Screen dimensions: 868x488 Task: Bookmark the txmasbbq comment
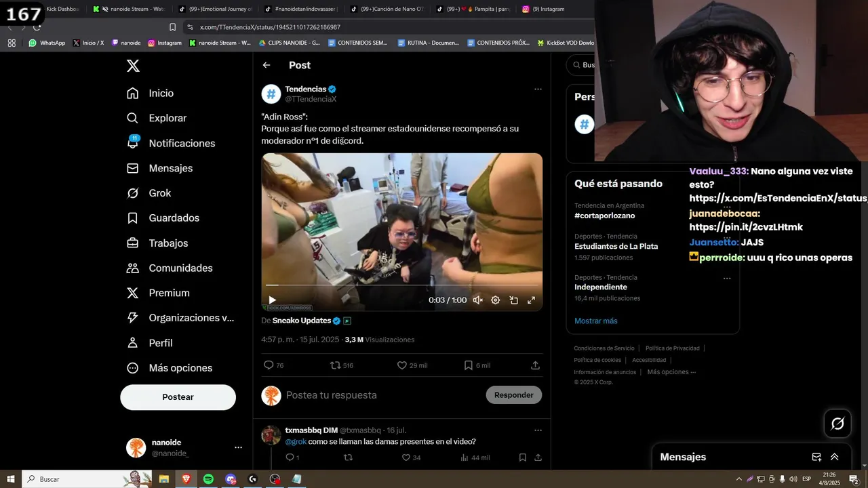click(x=522, y=457)
